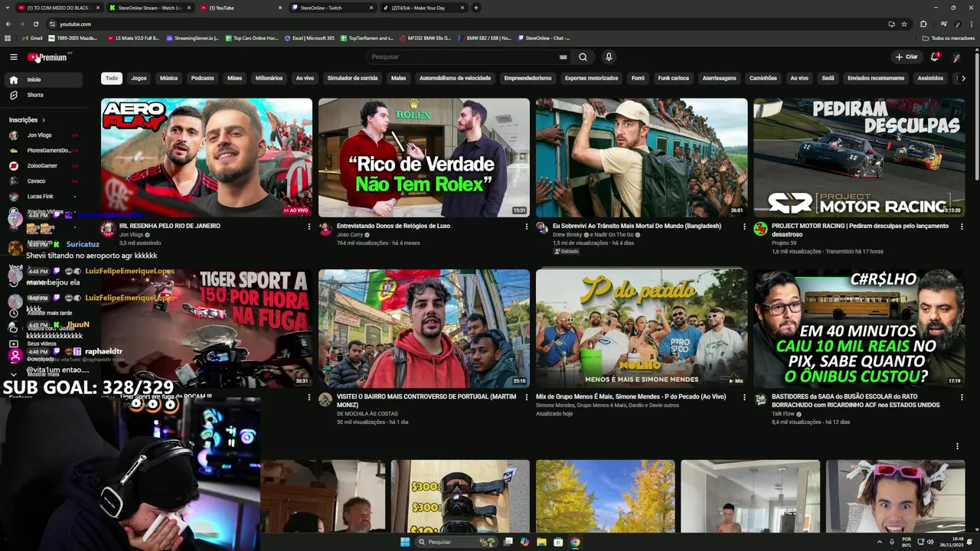Open Chrome three-dot menu

(x=970, y=24)
